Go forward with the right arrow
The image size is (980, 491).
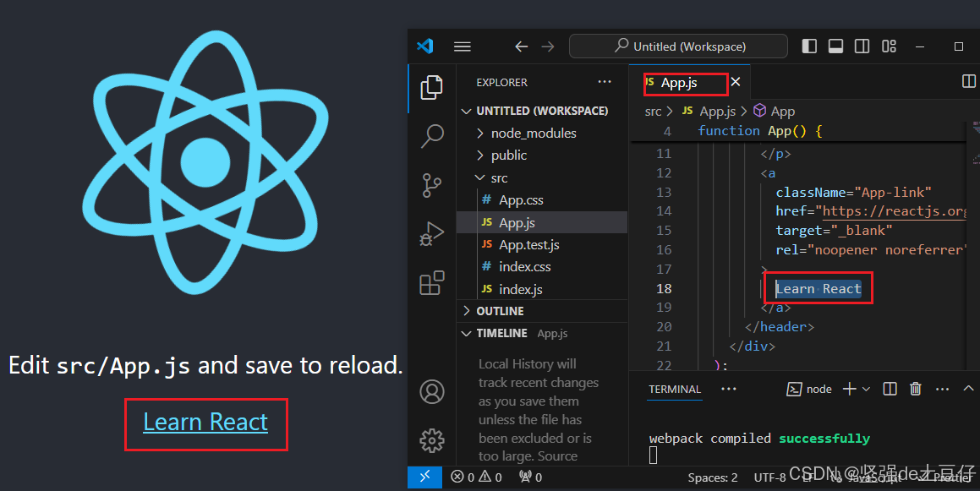coord(548,46)
